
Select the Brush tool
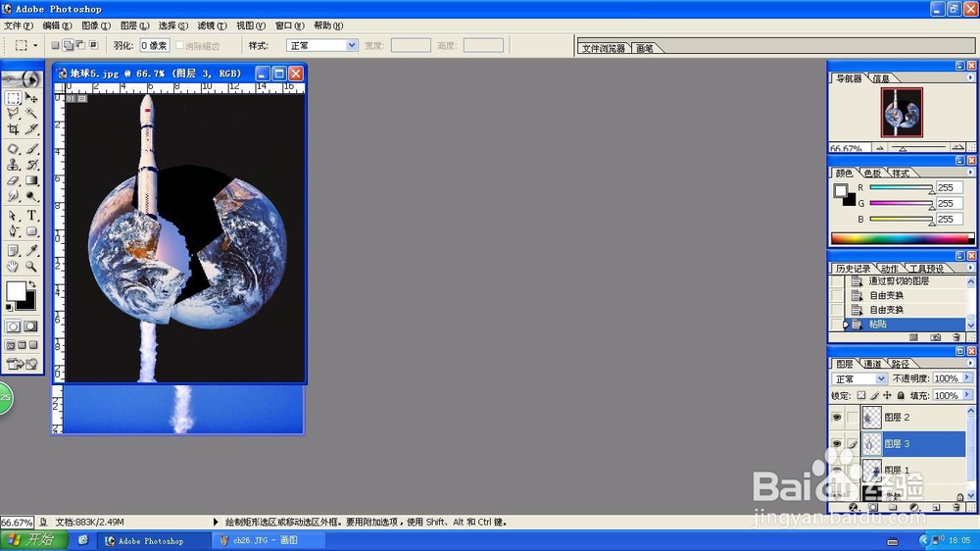31,149
